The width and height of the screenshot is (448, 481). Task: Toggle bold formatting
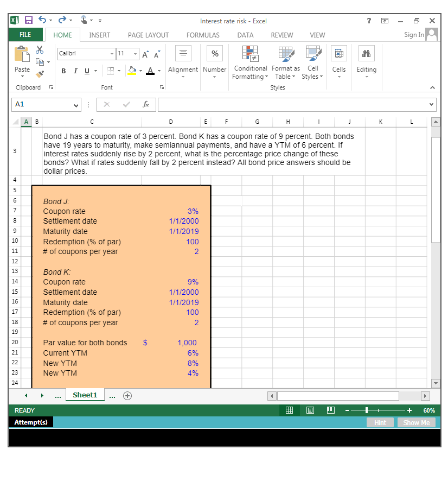coord(63,71)
